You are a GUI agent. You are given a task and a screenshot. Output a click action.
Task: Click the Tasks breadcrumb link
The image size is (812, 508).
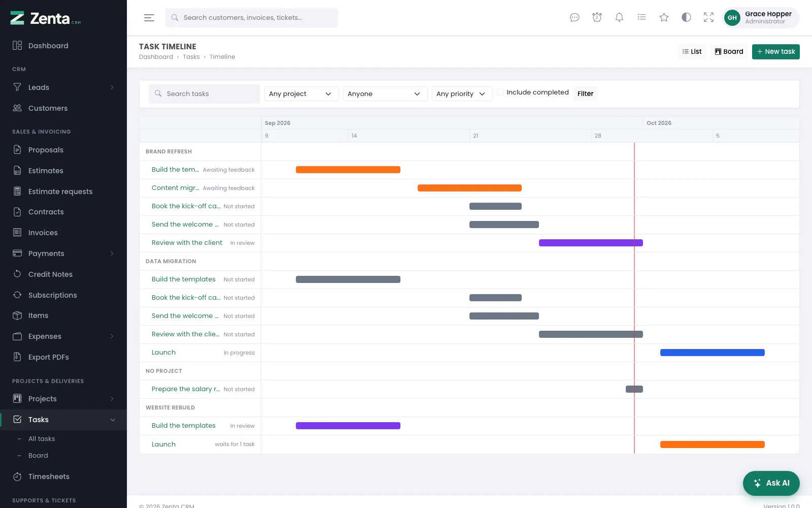point(191,57)
